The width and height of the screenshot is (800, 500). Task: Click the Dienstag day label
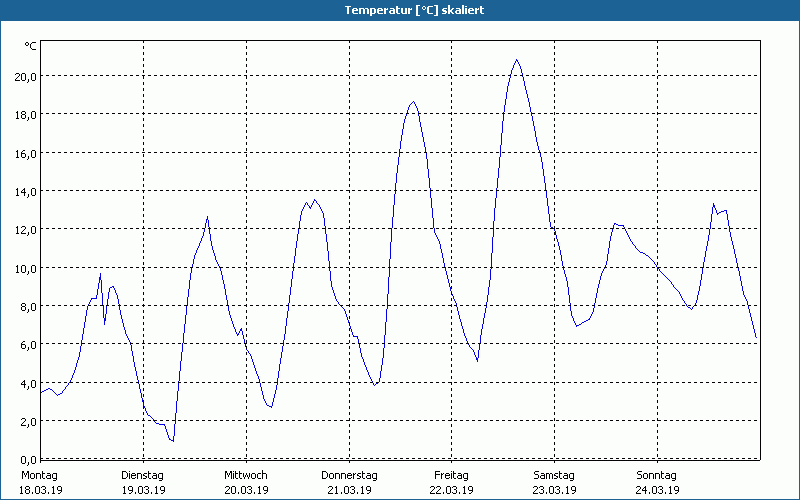tap(143, 475)
